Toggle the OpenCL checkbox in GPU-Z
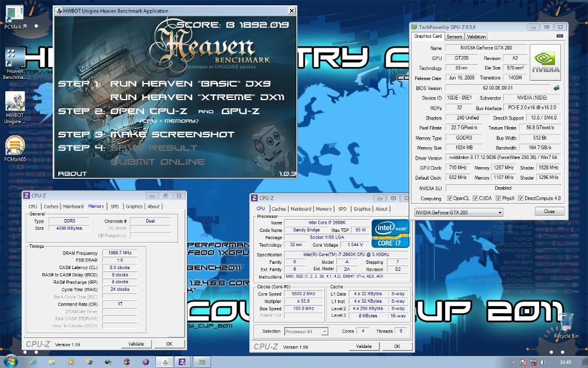Image resolution: width=588 pixels, height=368 pixels. [x=449, y=198]
